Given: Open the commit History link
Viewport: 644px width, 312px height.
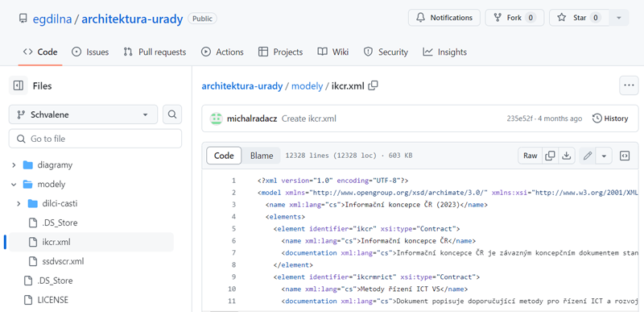Looking at the screenshot, I should [x=610, y=119].
